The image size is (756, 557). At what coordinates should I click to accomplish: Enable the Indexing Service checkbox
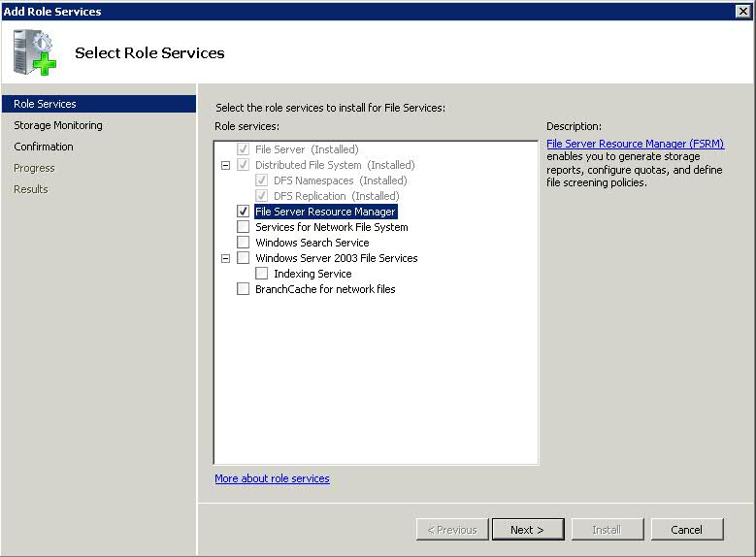pos(261,274)
